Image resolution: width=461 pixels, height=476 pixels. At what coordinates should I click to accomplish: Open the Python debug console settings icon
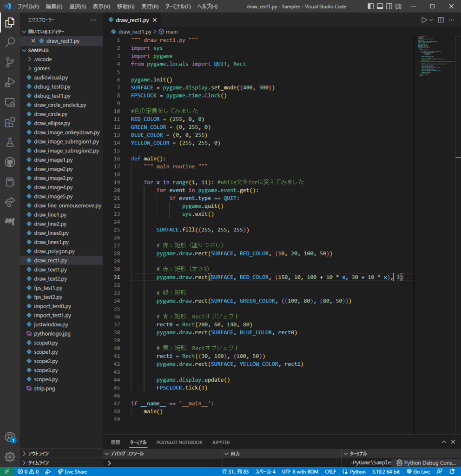click(x=399, y=463)
